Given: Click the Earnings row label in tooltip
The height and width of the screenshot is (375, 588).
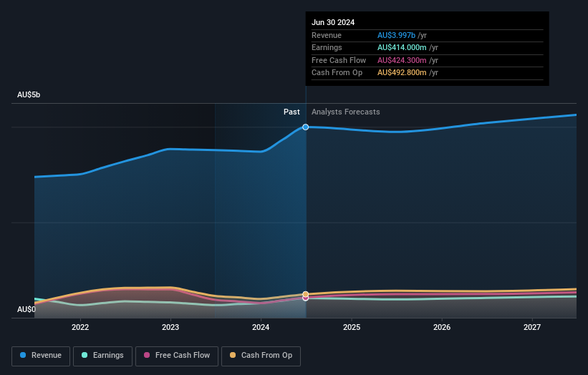Looking at the screenshot, I should pyautogui.click(x=327, y=47).
